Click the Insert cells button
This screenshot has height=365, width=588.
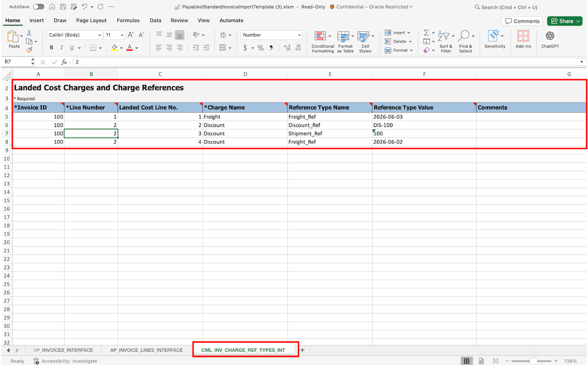398,33
